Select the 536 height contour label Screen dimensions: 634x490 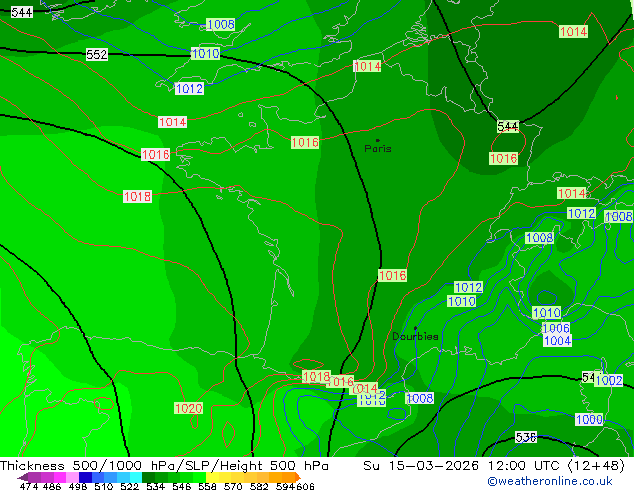[526, 437]
